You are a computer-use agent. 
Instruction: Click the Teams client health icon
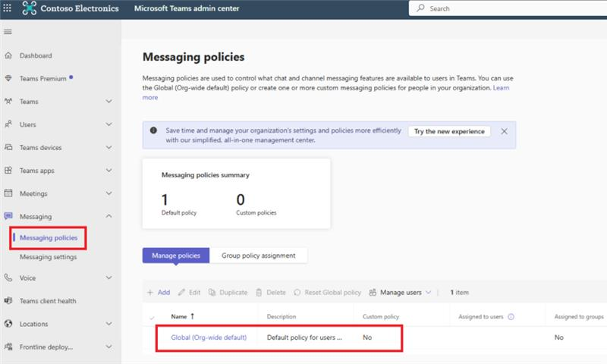(8, 300)
